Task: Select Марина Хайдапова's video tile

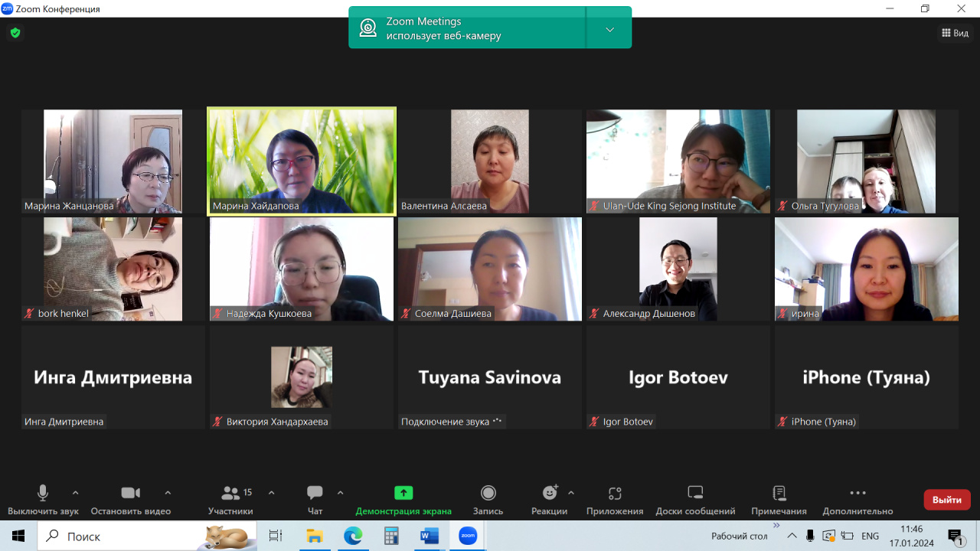Action: tap(302, 161)
